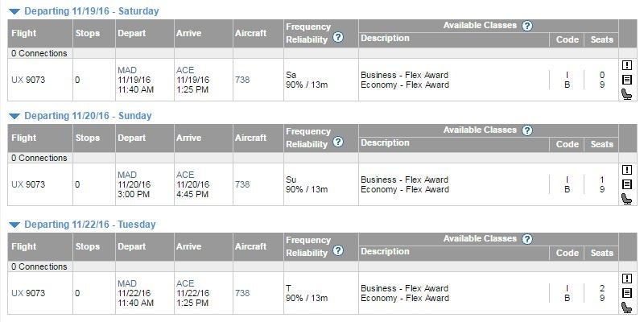The image size is (644, 322).
Task: View the seat map icon for the Saturday flight
Action: [627, 94]
